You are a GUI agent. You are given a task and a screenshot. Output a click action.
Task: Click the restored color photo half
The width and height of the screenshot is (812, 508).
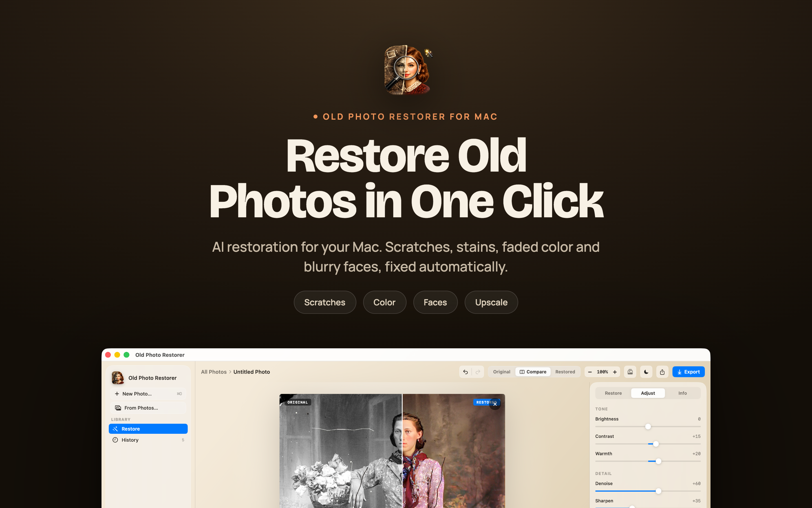[454, 451]
